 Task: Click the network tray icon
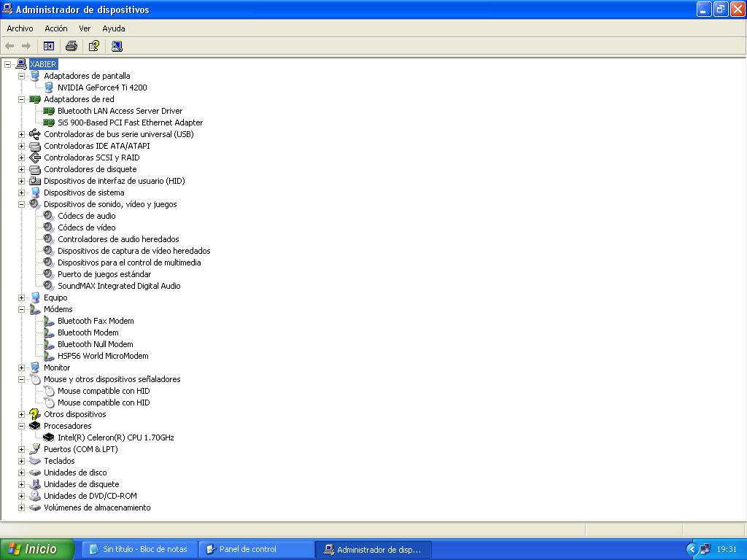coord(705,550)
